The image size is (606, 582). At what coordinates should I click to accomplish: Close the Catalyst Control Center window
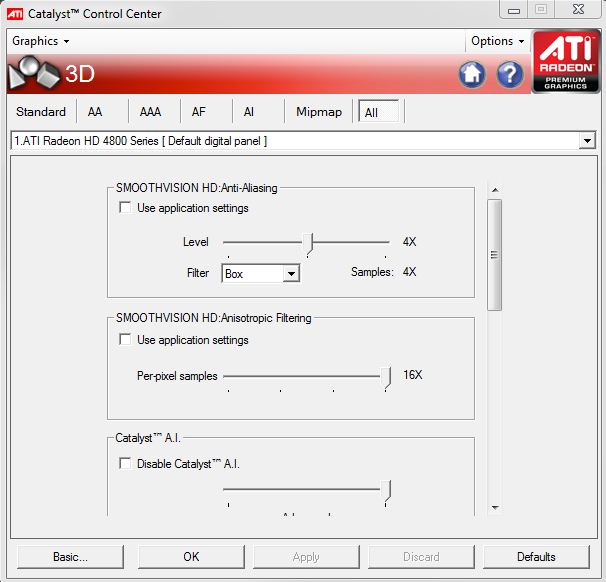pos(578,10)
